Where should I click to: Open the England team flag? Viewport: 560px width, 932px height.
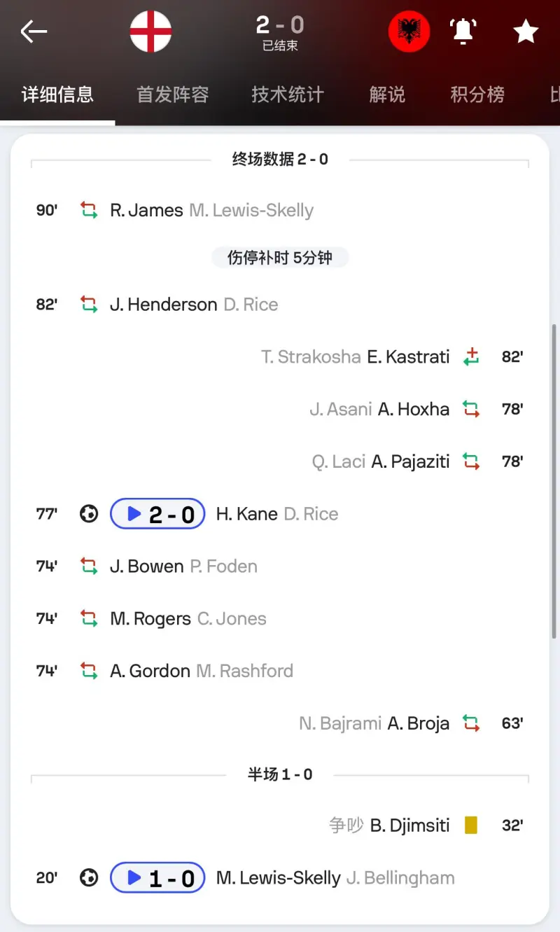(x=150, y=32)
